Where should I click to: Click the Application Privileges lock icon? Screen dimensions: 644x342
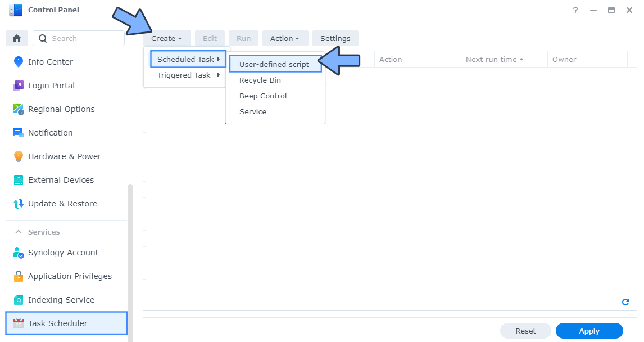click(x=18, y=276)
